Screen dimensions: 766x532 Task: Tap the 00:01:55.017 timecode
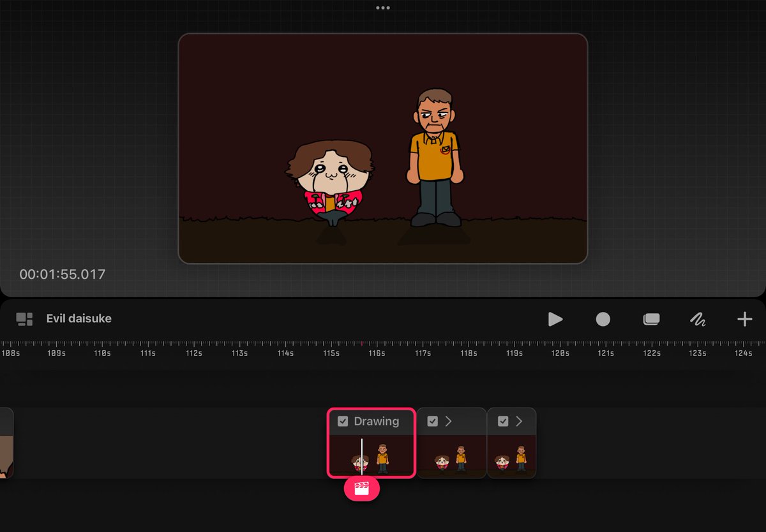[x=63, y=274]
